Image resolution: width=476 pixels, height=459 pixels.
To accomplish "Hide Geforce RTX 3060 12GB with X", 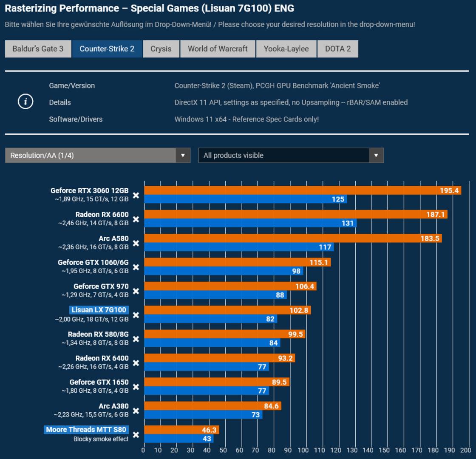I will point(136,195).
